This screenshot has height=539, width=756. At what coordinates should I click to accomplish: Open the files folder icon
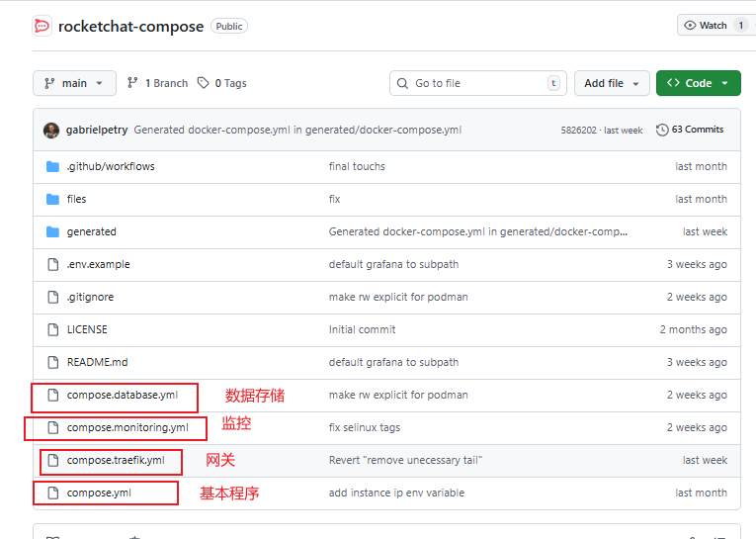pyautogui.click(x=53, y=199)
